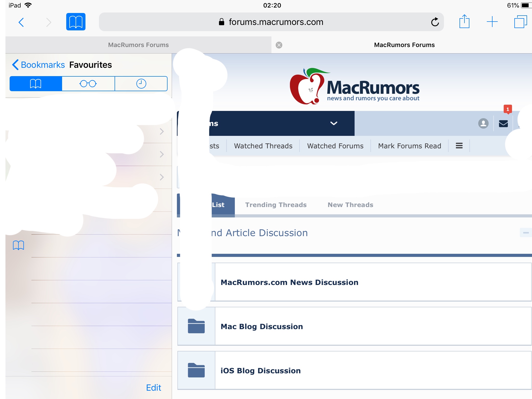The height and width of the screenshot is (399, 532).
Task: Open a new tab with plus icon
Action: tap(492, 22)
